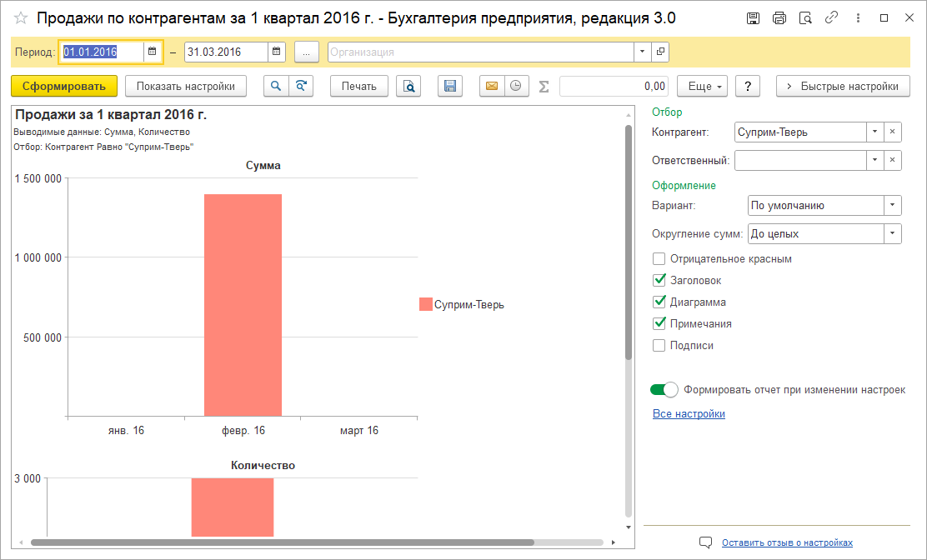Toggle Формировать отчет при изменении настроек switch
Viewport: 927px width, 560px height.
coord(664,390)
